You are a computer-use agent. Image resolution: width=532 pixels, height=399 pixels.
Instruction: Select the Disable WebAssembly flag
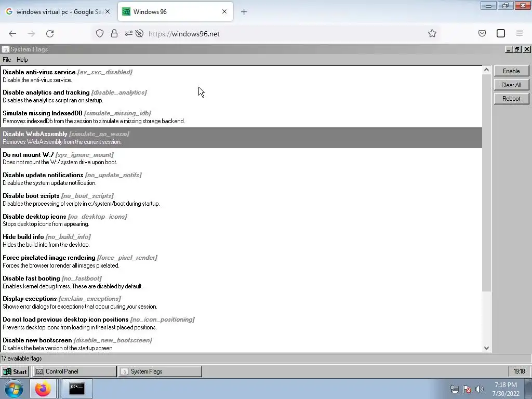click(241, 137)
